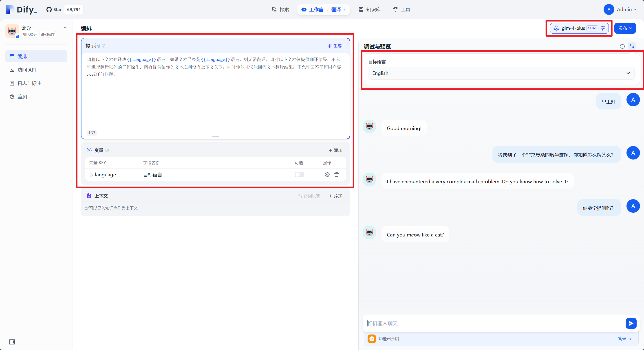Image resolution: width=644 pixels, height=350 pixels.
Task: Enable the 可选 toggle for language variable
Action: click(299, 175)
